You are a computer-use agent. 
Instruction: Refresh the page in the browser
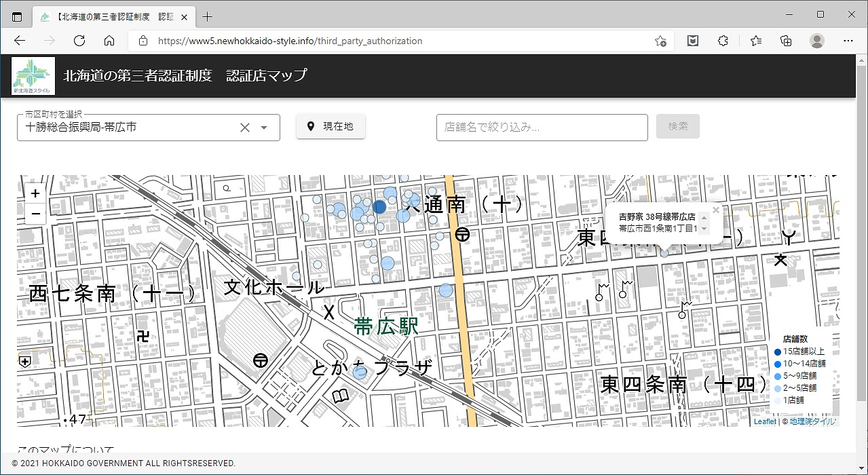click(x=79, y=41)
